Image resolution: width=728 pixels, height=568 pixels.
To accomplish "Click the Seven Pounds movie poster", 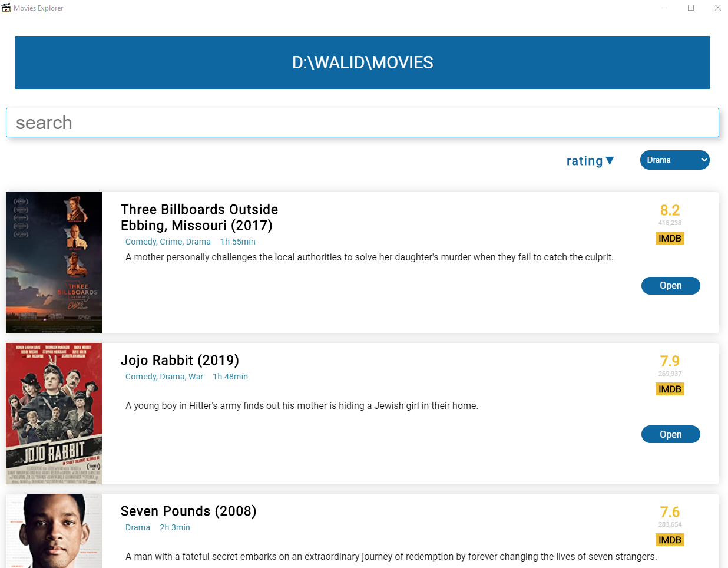I will point(54,531).
